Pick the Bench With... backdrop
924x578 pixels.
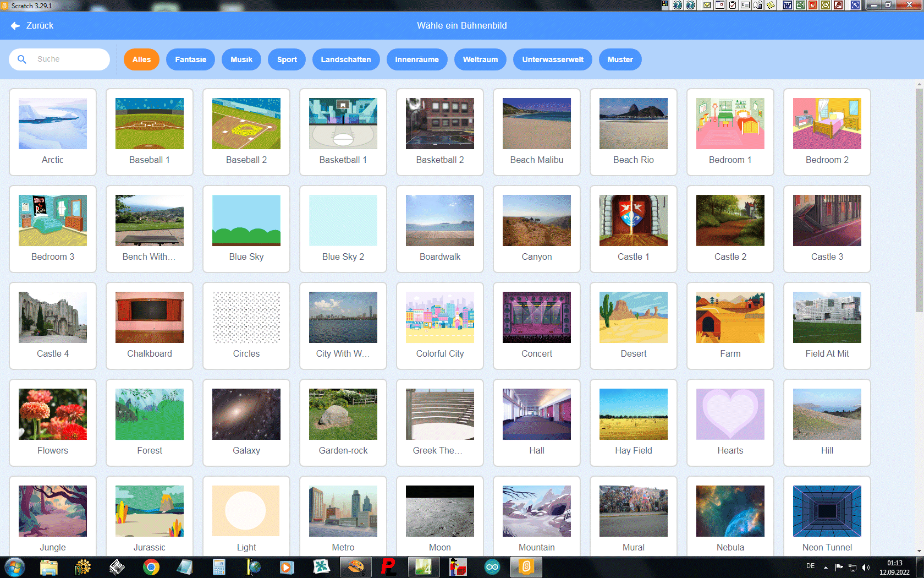click(150, 229)
